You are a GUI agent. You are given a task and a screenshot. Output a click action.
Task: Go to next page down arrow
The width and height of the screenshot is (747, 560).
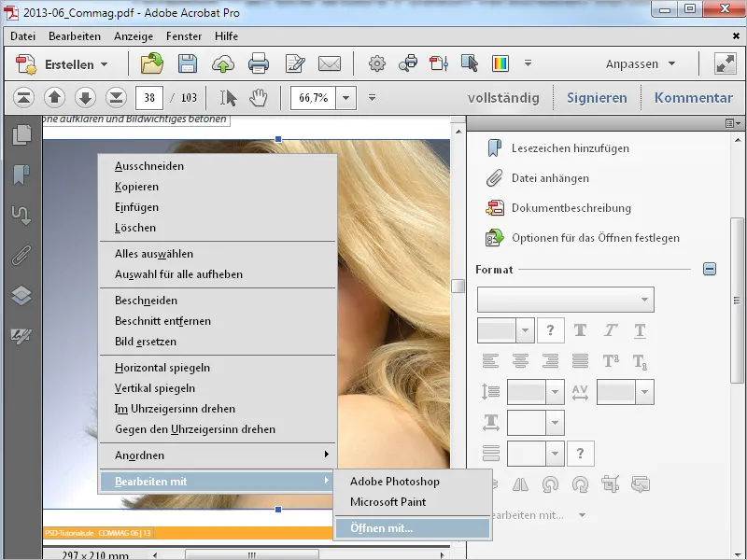tap(85, 98)
